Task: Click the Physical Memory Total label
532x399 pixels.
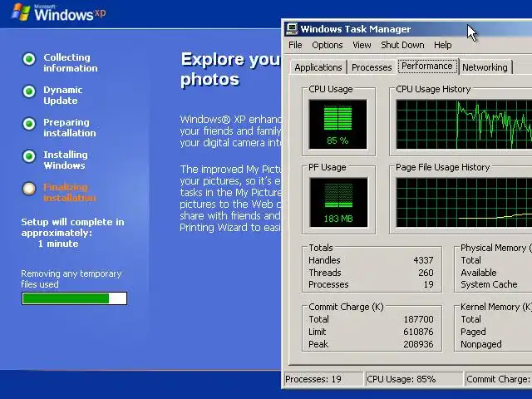Action: [470, 260]
